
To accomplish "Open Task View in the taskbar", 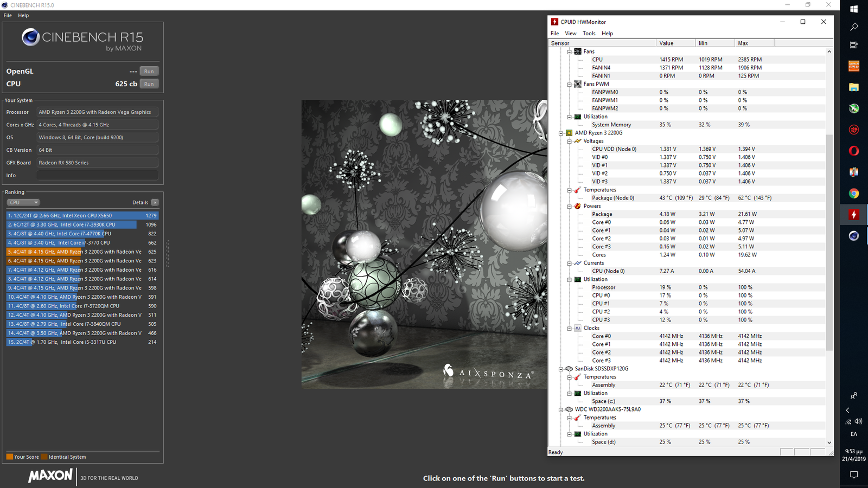I will click(x=854, y=45).
